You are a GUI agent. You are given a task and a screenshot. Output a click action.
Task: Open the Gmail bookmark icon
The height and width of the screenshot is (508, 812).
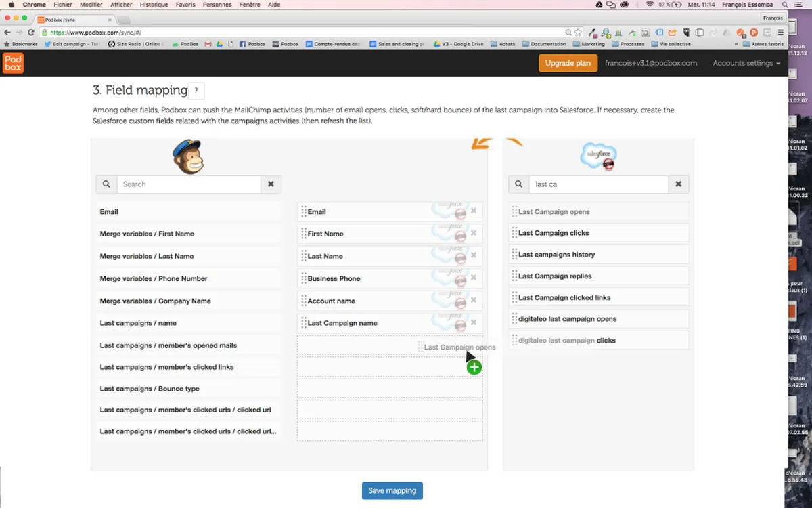208,44
